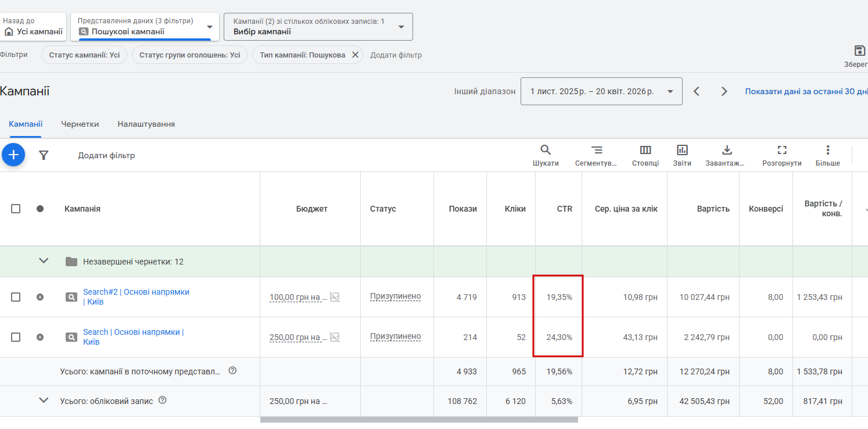Viewport: 868px width, 429px height.
Task: Expand the Незавершені чернетки drafts row
Action: 44,261
